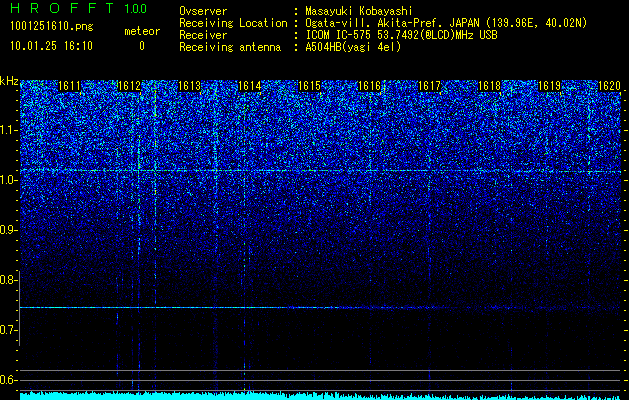Click the 1617 time marker
Image resolution: width=629 pixels, height=400 pixels.
click(x=429, y=85)
